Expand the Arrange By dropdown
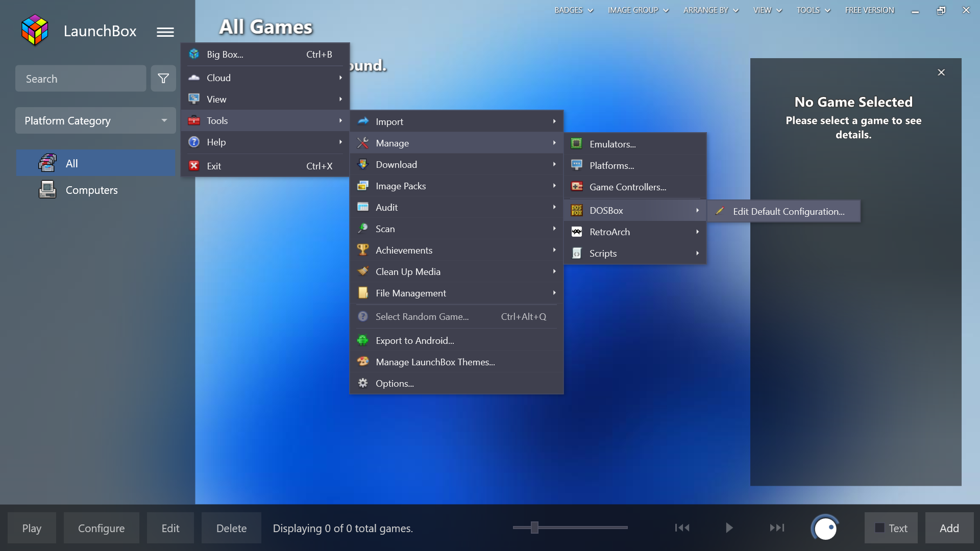The height and width of the screenshot is (551, 980). point(710,10)
